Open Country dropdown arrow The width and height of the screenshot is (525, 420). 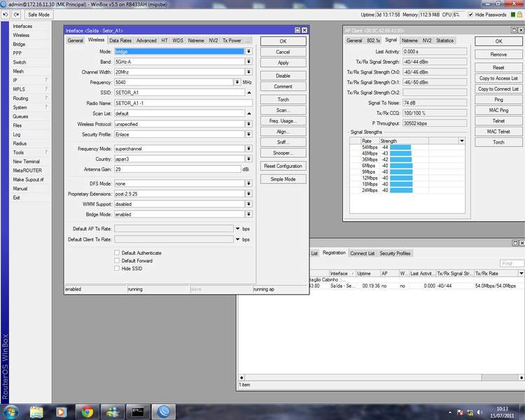click(x=248, y=159)
